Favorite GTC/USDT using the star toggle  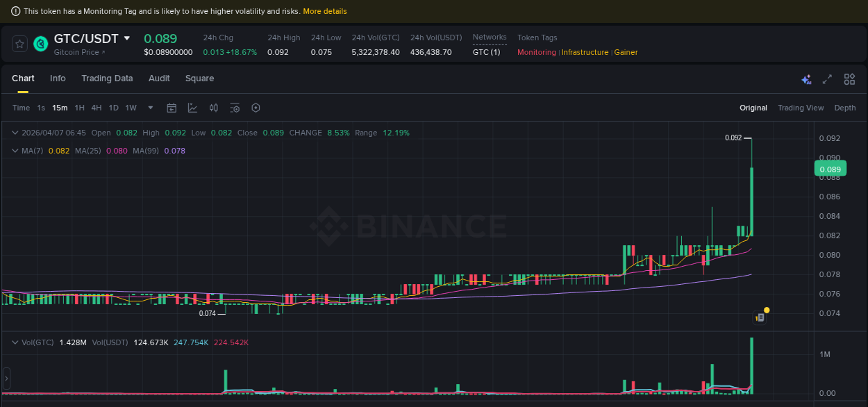coord(19,43)
